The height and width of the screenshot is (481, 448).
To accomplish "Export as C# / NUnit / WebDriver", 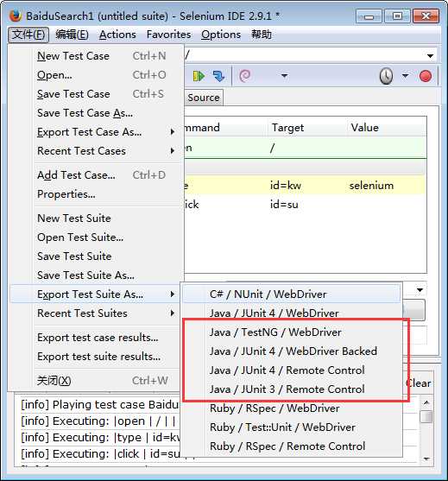I will [291, 294].
